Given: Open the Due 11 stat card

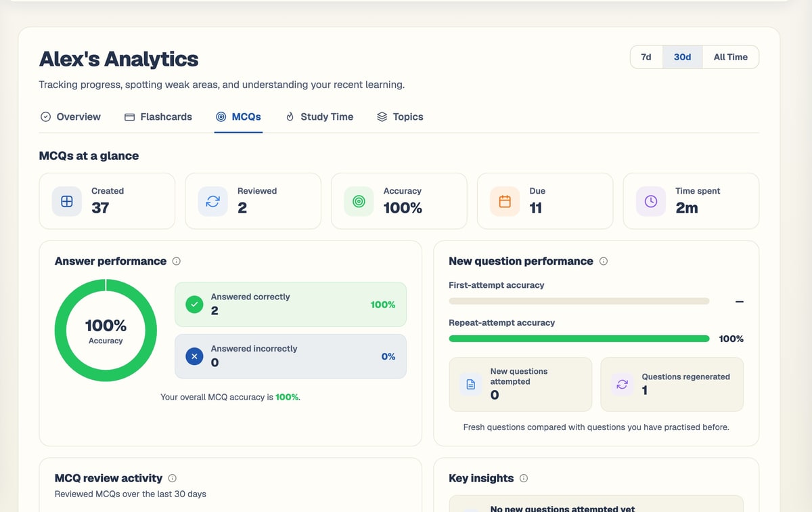Looking at the screenshot, I should 545,201.
